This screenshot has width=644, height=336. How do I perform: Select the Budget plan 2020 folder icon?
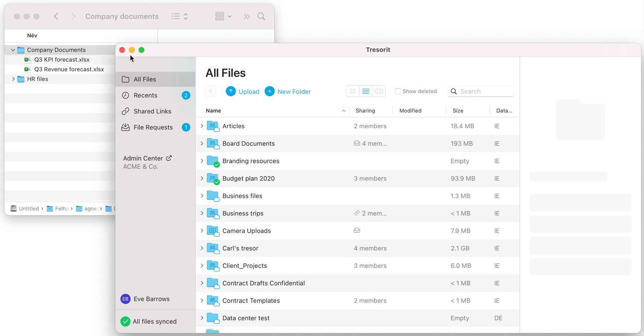(x=213, y=179)
